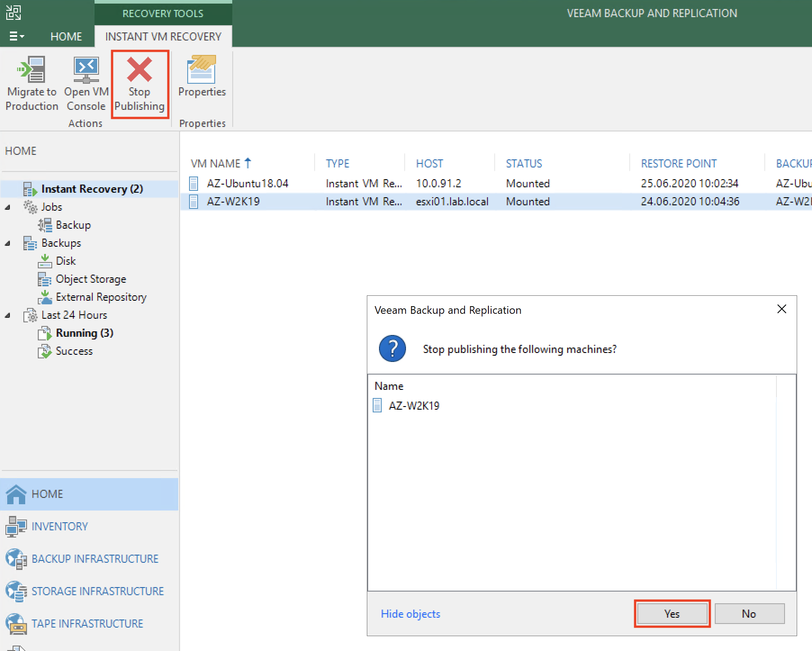This screenshot has width=812, height=651.
Task: Click the Backup Infrastructure globe icon
Action: point(16,559)
